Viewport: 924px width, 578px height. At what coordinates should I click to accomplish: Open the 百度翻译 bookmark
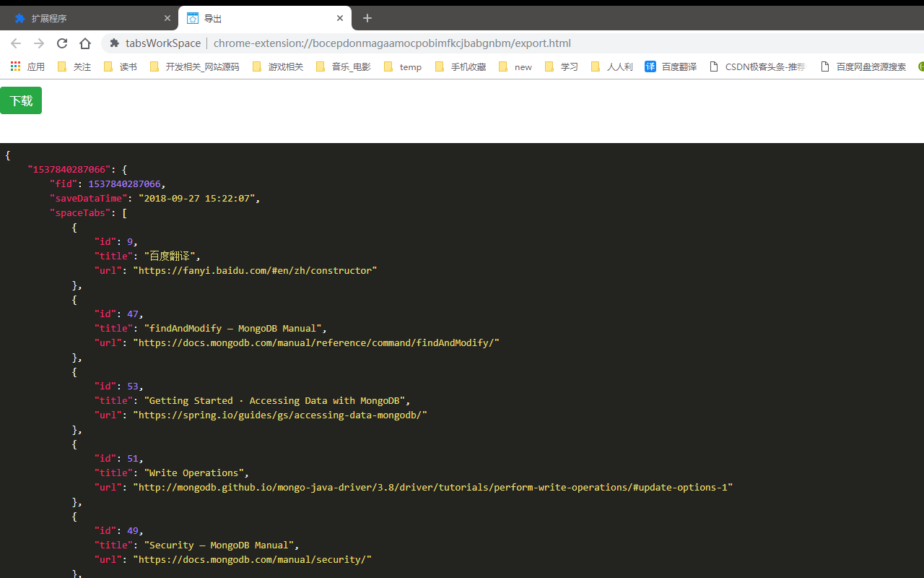click(671, 66)
